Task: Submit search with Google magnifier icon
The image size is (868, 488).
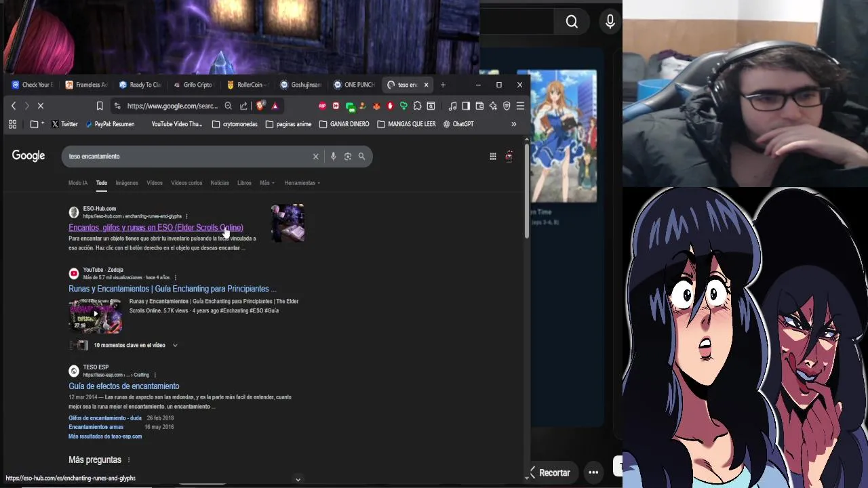Action: tap(361, 157)
